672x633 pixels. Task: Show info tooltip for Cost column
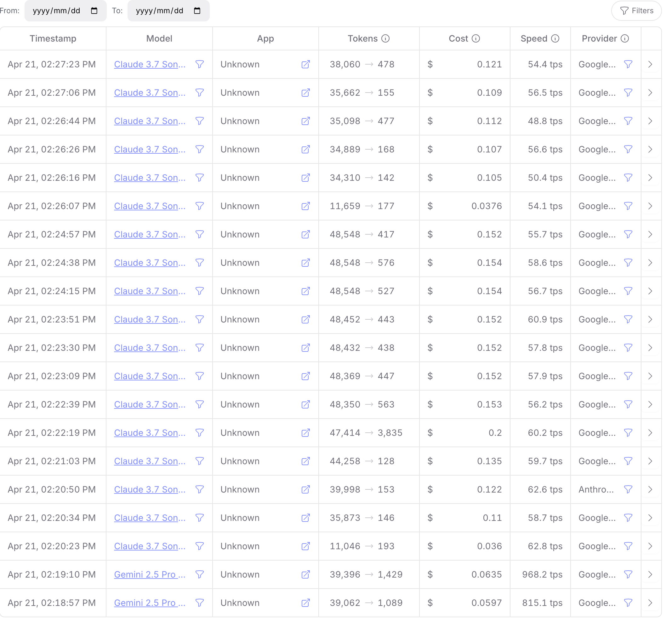pyautogui.click(x=476, y=38)
